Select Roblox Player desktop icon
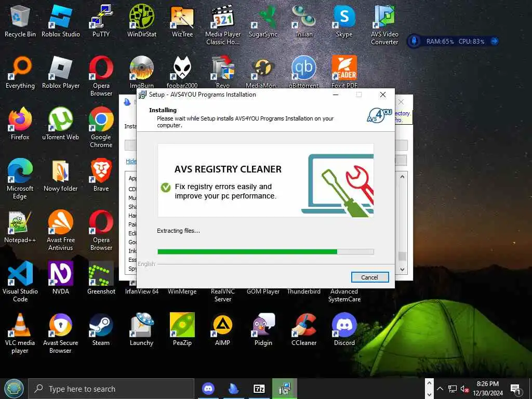 point(61,73)
